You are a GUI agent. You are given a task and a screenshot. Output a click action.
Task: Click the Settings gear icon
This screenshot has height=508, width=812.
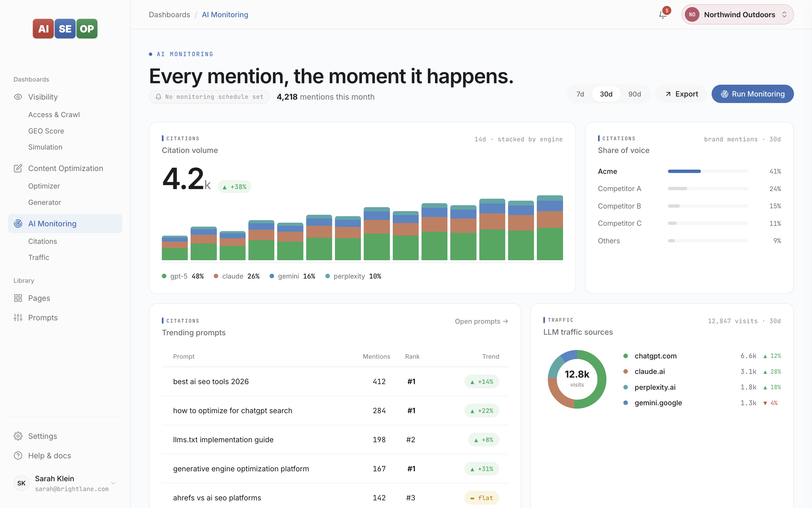coord(18,436)
